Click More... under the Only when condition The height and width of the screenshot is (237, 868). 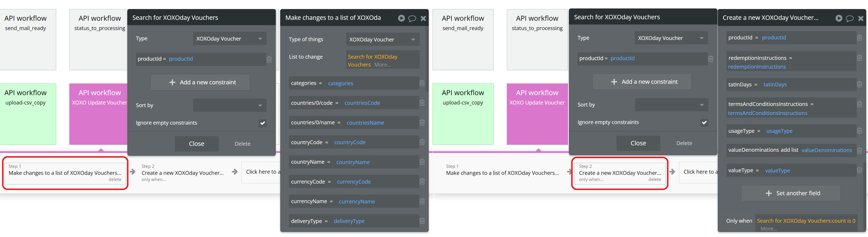pyautogui.click(x=769, y=229)
